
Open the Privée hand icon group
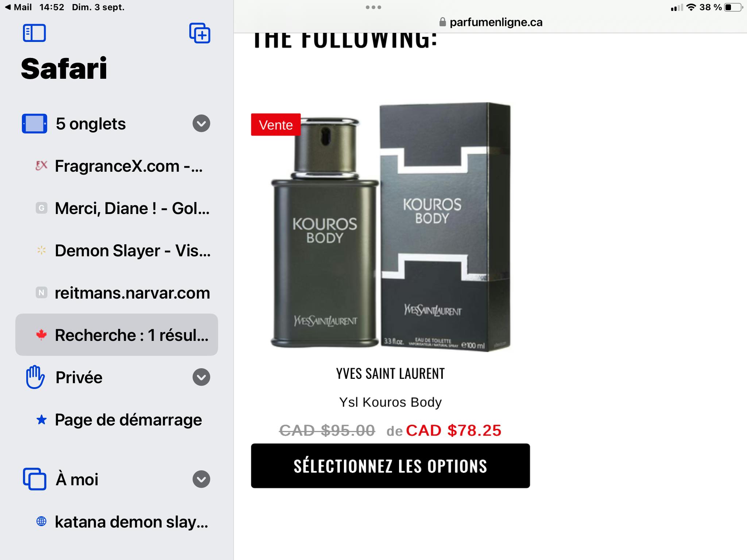coord(35,377)
